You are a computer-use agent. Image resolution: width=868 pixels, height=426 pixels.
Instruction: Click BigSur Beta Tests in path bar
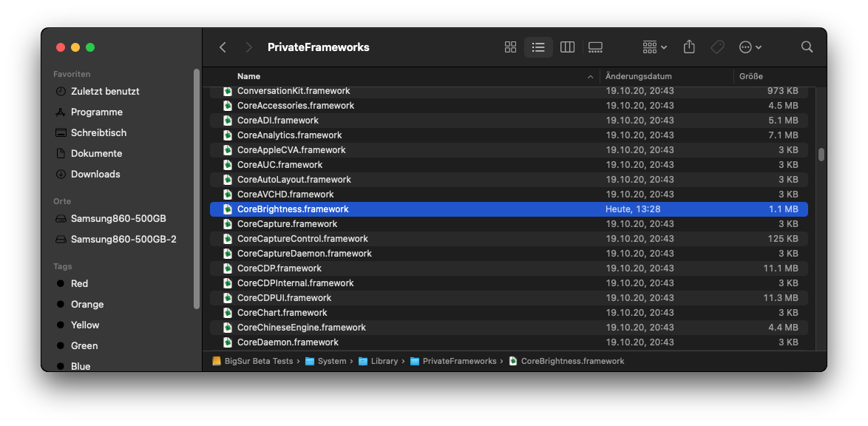click(252, 361)
